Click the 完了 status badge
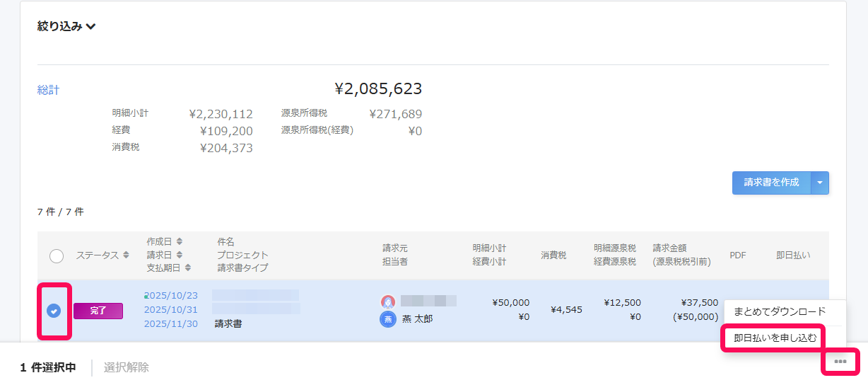 click(x=98, y=311)
